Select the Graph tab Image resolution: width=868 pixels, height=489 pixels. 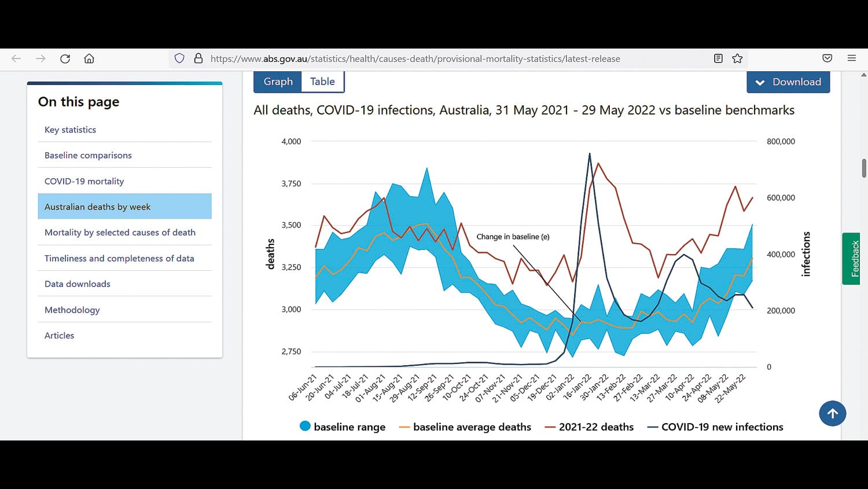(x=278, y=82)
